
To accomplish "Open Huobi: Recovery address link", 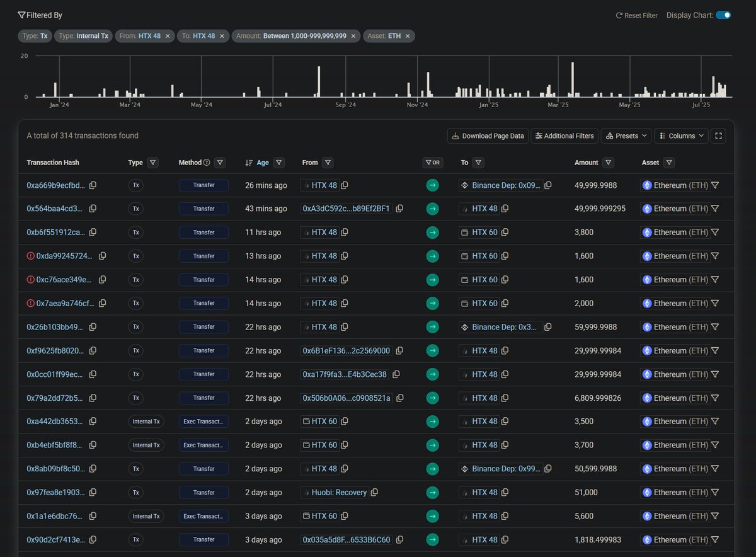I will (x=339, y=492).
